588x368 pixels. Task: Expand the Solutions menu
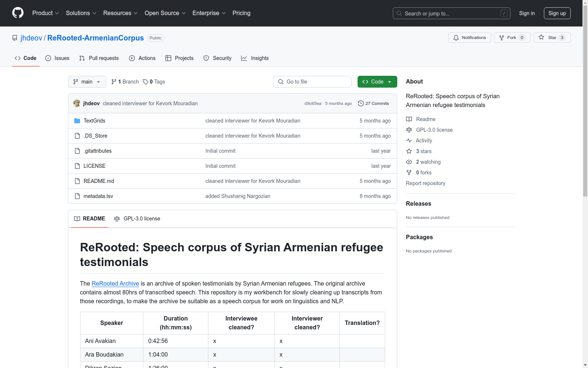(81, 13)
